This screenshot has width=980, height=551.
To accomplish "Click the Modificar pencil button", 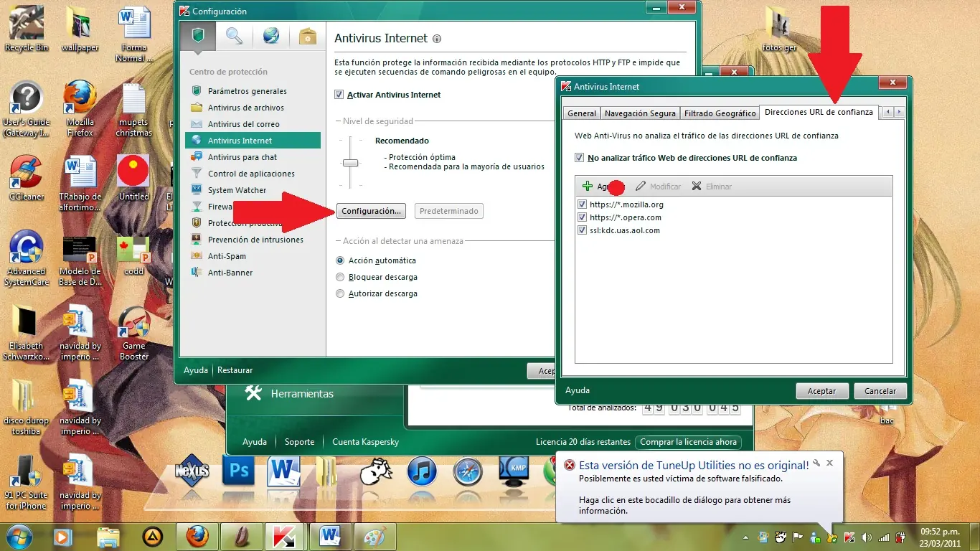I will click(658, 187).
